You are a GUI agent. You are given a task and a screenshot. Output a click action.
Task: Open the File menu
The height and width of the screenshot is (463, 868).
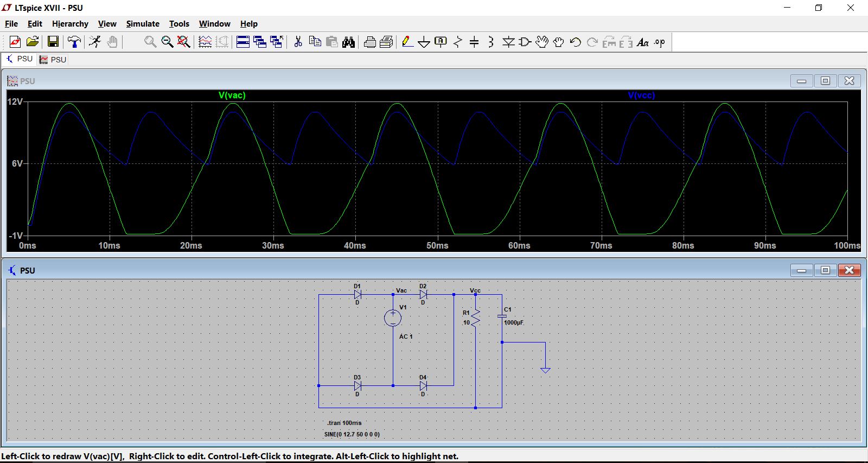click(11, 24)
